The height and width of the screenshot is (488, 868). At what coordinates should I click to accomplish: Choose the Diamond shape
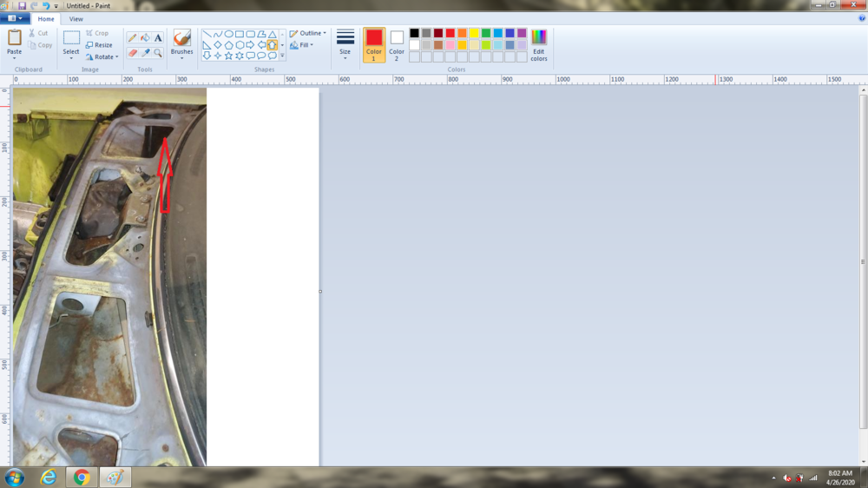[218, 45]
